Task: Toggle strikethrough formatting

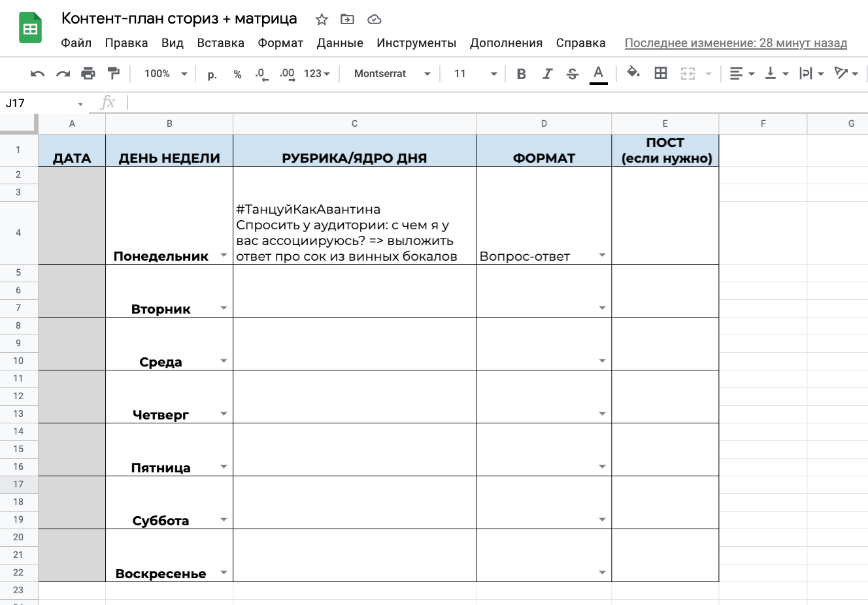Action: coord(573,74)
